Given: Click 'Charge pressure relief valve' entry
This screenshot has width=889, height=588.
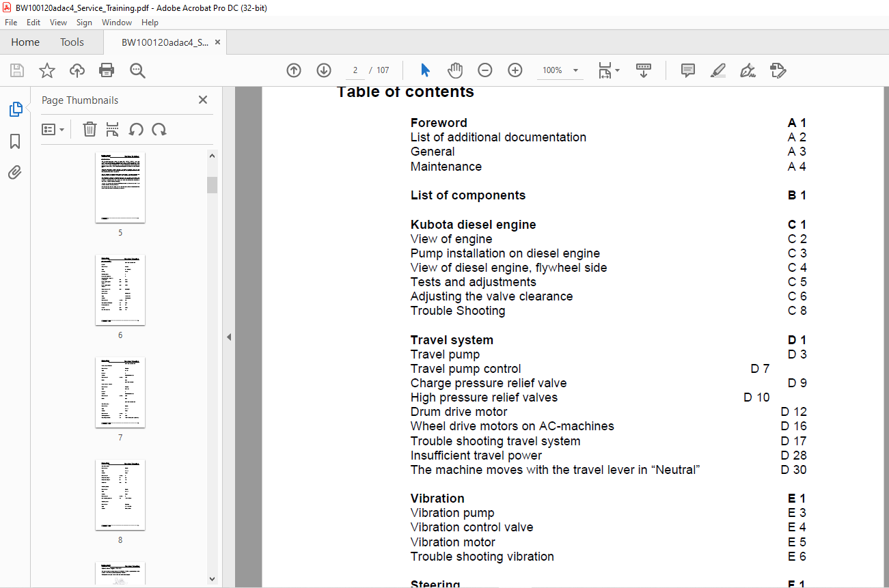Looking at the screenshot, I should [x=489, y=383].
